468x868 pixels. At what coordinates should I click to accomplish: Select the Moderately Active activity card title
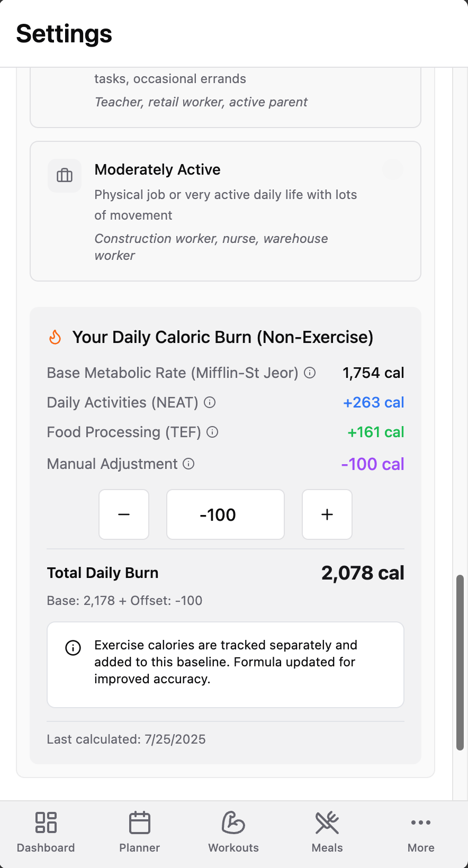[x=157, y=170]
